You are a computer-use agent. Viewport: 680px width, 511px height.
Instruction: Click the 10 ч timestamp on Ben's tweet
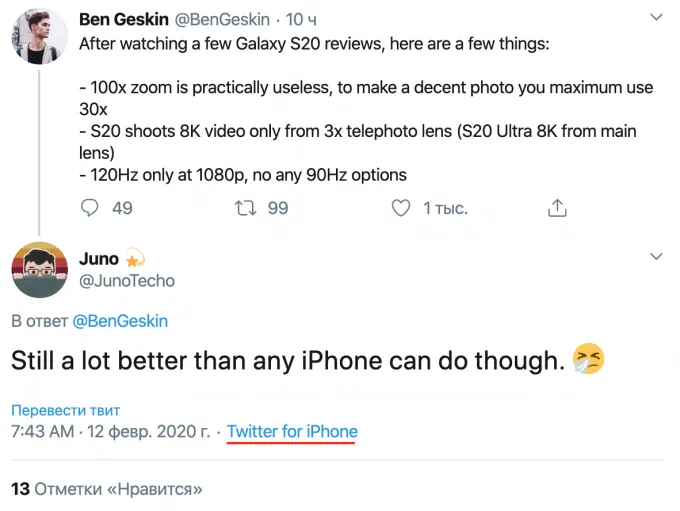tap(301, 19)
